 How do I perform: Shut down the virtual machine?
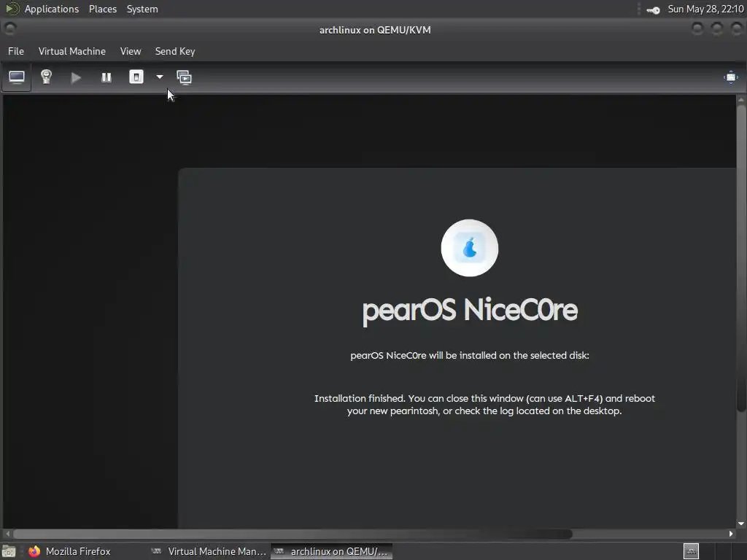tap(136, 77)
